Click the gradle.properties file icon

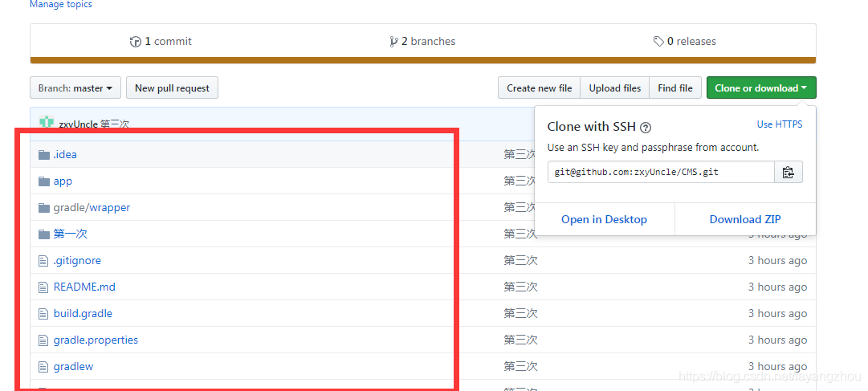(43, 340)
